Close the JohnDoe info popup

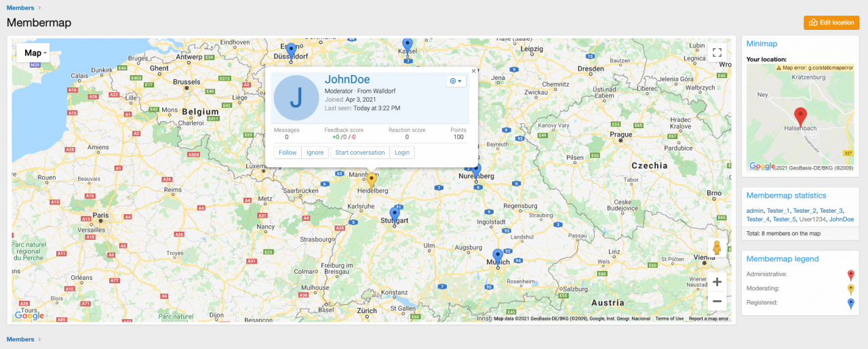tap(473, 70)
